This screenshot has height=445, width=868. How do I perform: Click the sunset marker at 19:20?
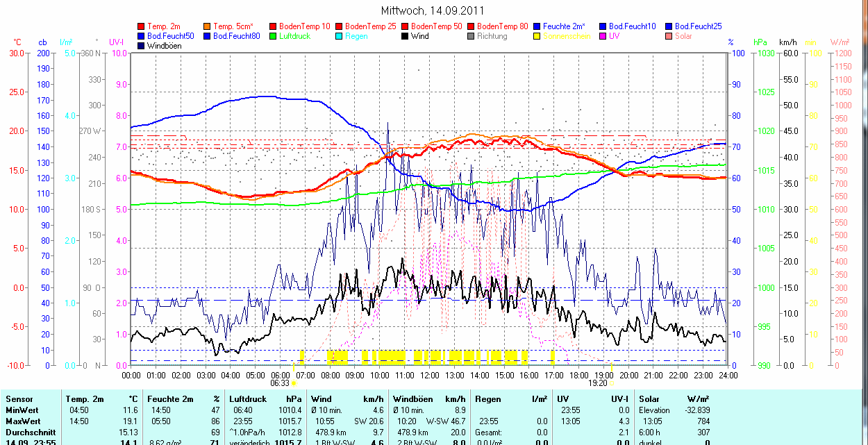coord(612,383)
